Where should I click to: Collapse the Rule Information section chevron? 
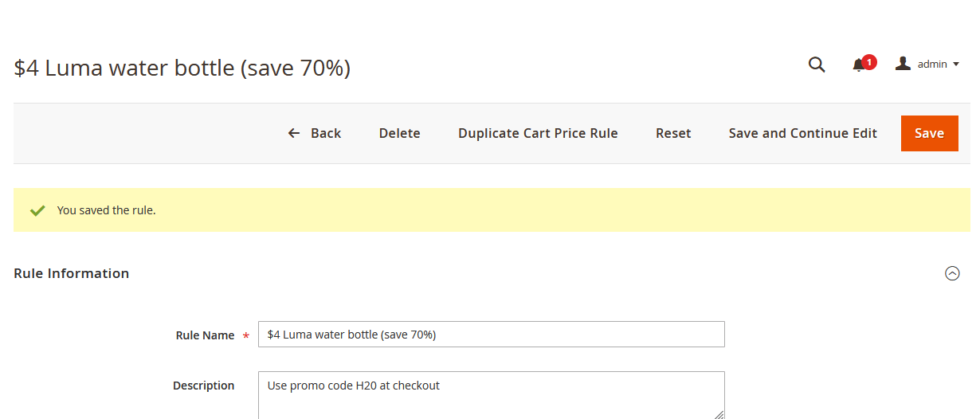pyautogui.click(x=952, y=273)
